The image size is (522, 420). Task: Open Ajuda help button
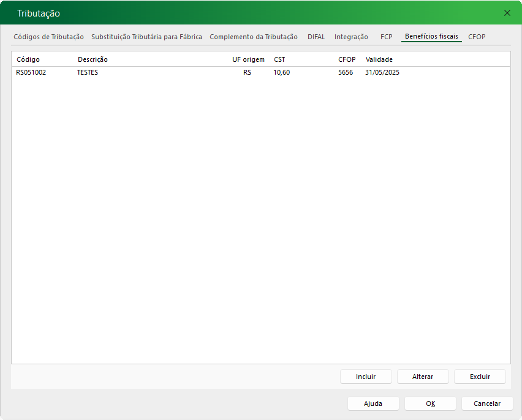[373, 403]
